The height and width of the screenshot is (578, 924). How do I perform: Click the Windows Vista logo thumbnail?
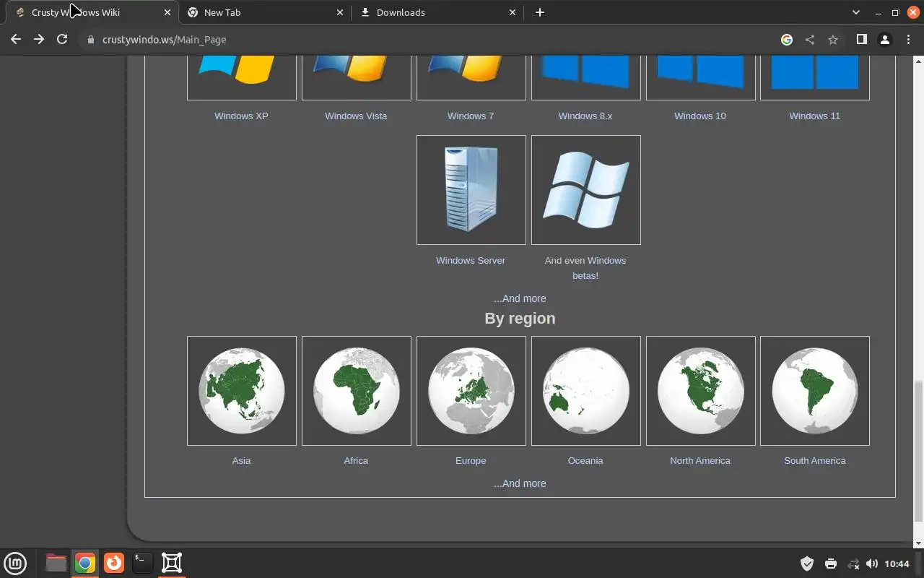357,77
